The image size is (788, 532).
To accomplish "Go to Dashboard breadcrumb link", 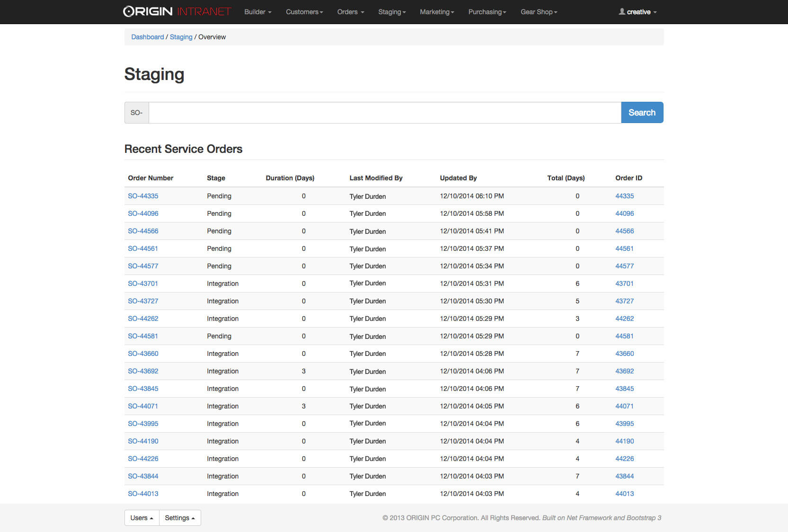I will [x=148, y=37].
